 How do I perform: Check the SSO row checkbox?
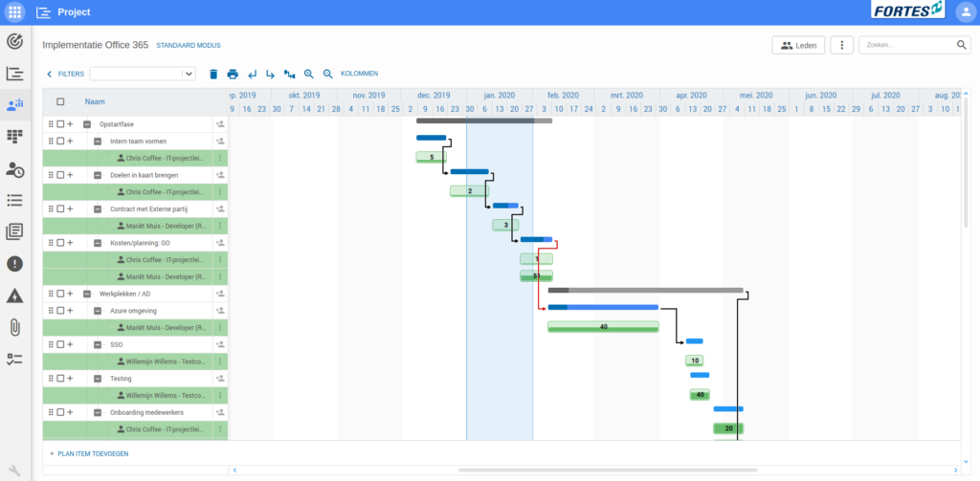[60, 344]
